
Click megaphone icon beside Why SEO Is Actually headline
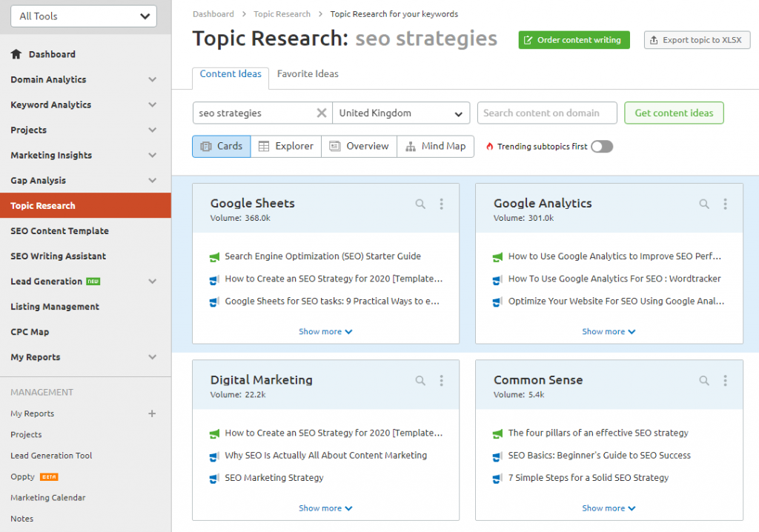[x=214, y=456]
